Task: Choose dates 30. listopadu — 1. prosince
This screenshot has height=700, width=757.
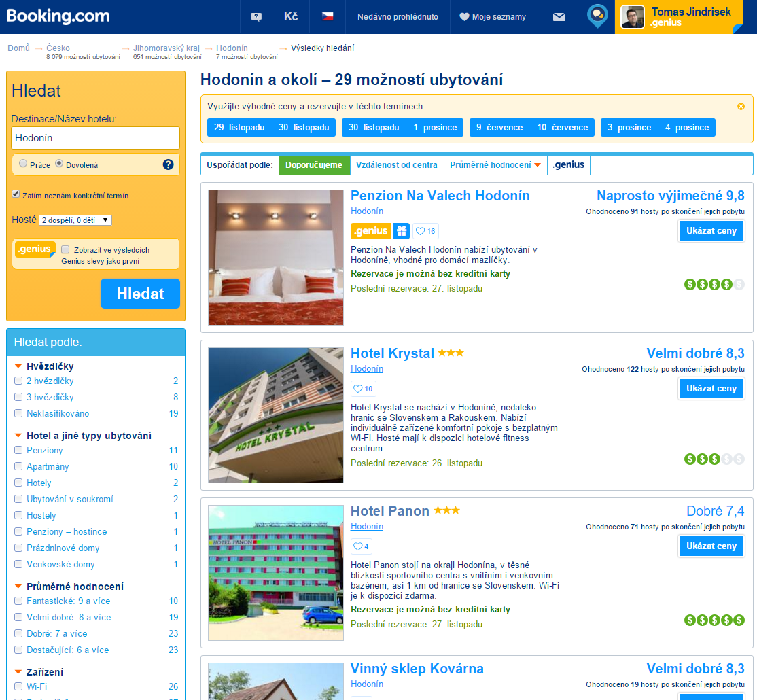Action: [x=403, y=128]
